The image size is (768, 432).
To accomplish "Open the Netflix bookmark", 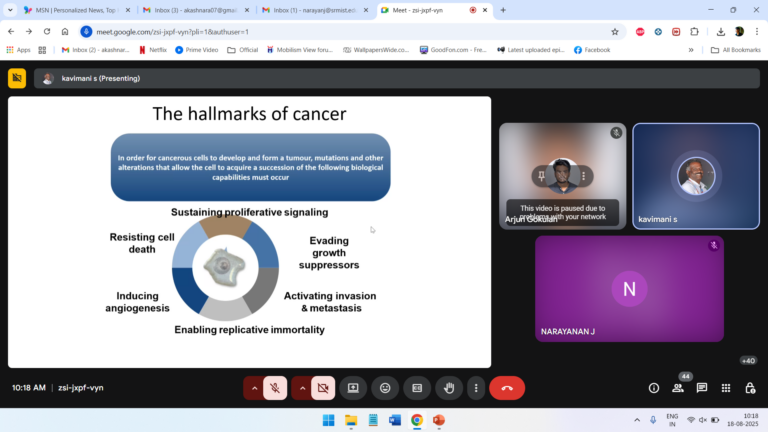I will (x=151, y=49).
